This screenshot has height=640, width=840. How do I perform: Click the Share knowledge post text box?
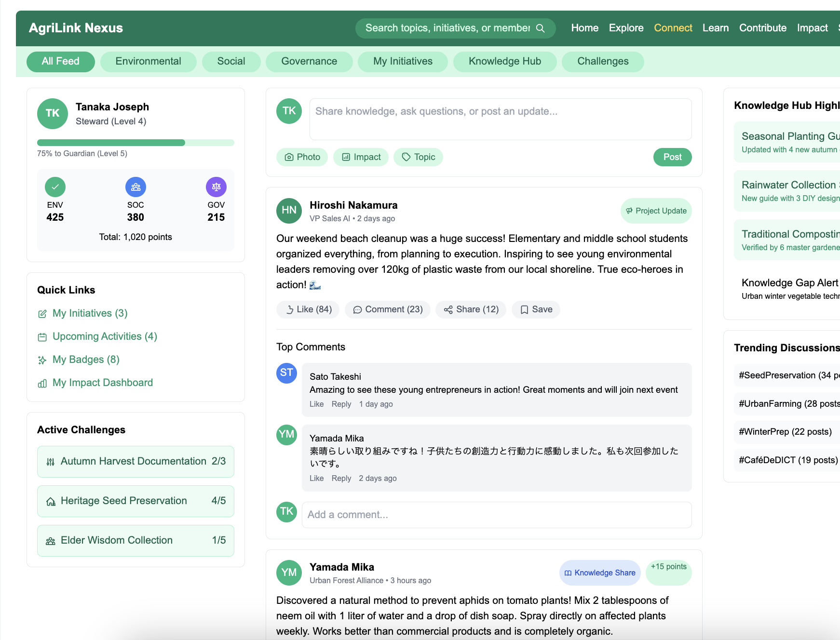(x=501, y=120)
